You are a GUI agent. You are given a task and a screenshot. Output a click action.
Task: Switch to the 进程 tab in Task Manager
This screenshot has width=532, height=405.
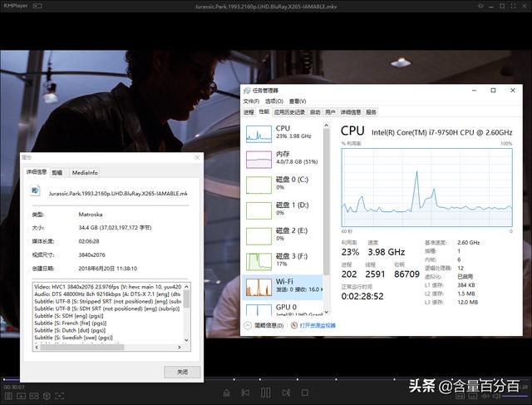pyautogui.click(x=249, y=112)
